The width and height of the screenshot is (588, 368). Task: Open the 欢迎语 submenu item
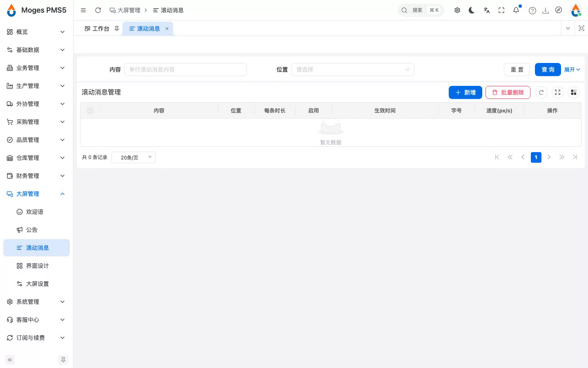(36, 212)
